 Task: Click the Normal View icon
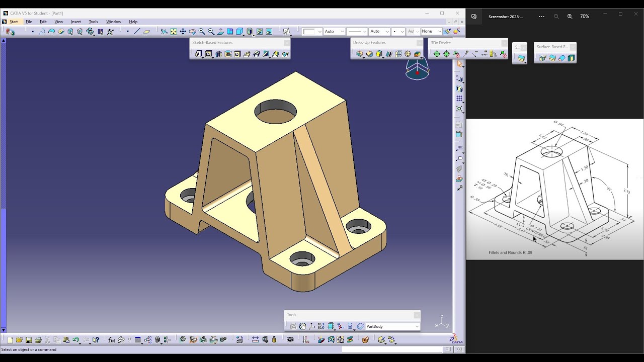[x=221, y=31]
